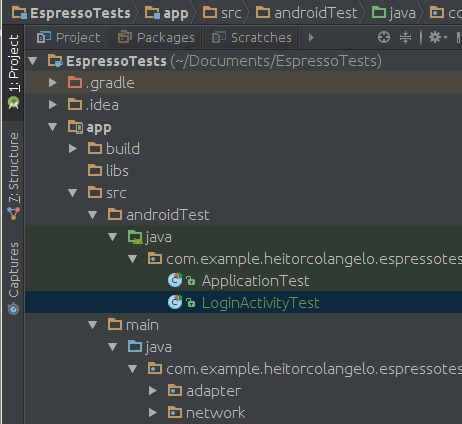Show more view tabs arrow
The image size is (462, 424).
click(x=311, y=37)
